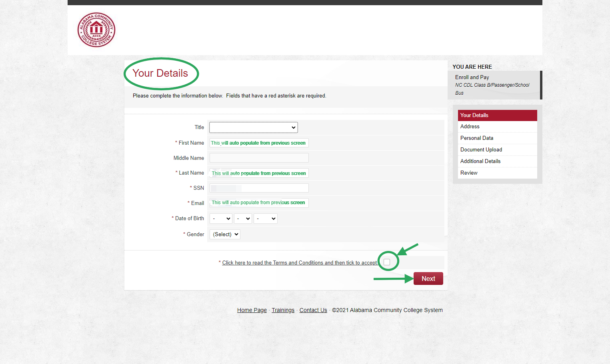Image resolution: width=610 pixels, height=364 pixels.
Task: Expand the Gender select dropdown
Action: point(225,235)
